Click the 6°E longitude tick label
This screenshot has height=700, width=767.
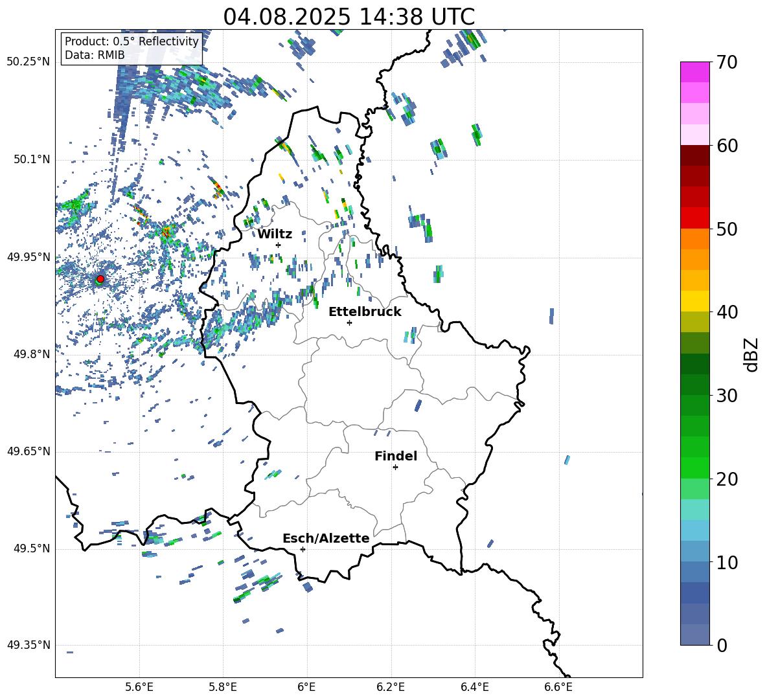pyautogui.click(x=306, y=687)
